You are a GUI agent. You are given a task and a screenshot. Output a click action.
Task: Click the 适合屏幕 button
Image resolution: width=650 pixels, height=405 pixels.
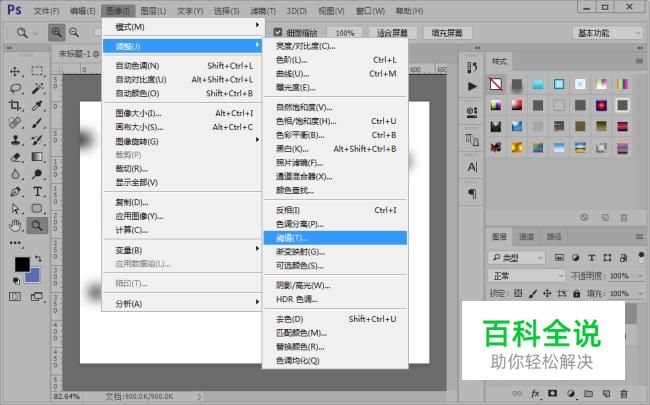pyautogui.click(x=392, y=33)
